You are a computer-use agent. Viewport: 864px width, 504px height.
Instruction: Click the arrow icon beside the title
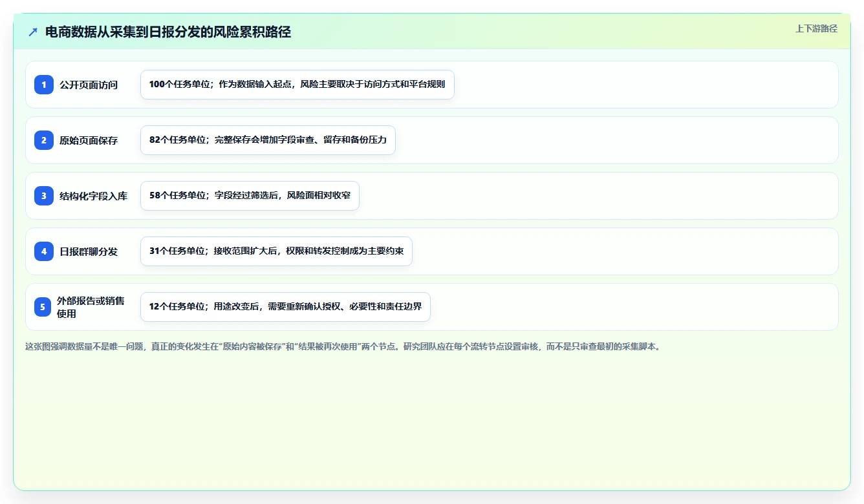point(33,32)
